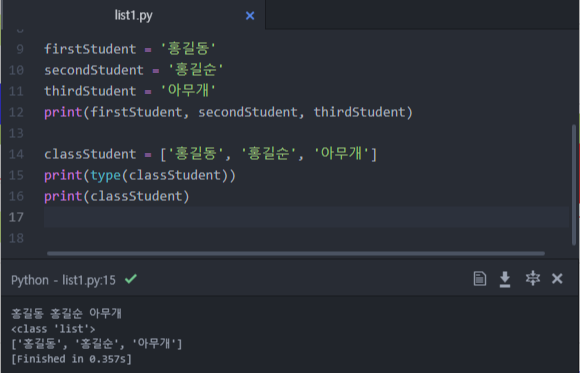Click the '[Finished in 0.357s]' output text
This screenshot has width=580, height=373.
(x=71, y=359)
